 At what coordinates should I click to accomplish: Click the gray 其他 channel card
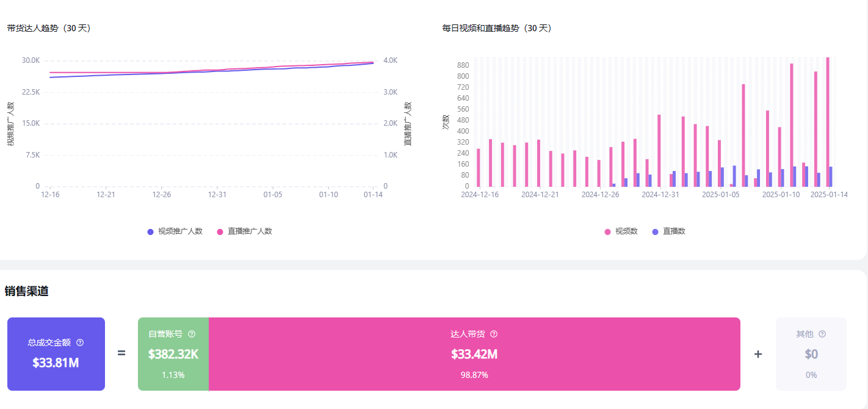click(x=811, y=354)
